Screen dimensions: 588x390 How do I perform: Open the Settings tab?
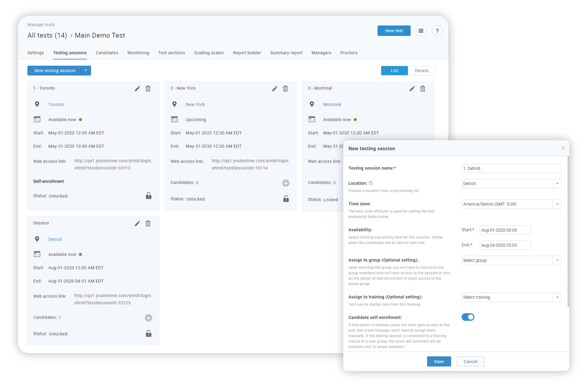[x=36, y=53]
